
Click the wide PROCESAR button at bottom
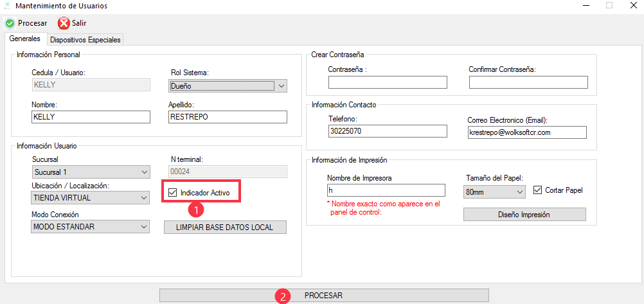click(x=324, y=296)
